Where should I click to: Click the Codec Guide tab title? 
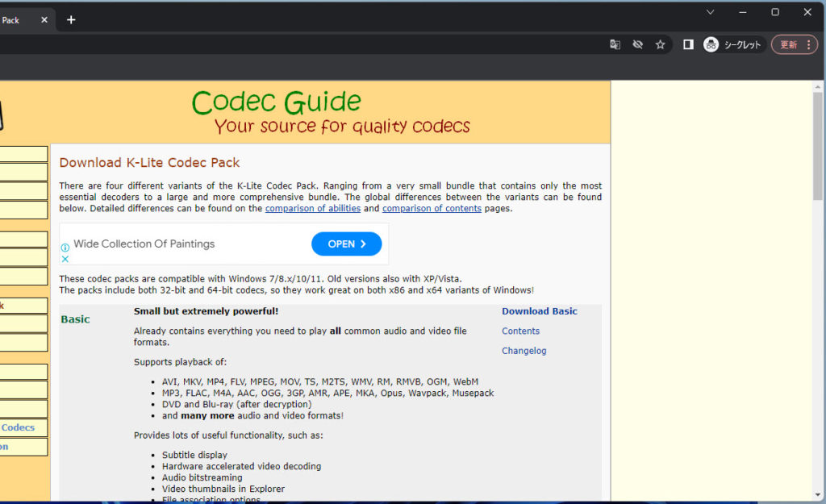click(11, 19)
